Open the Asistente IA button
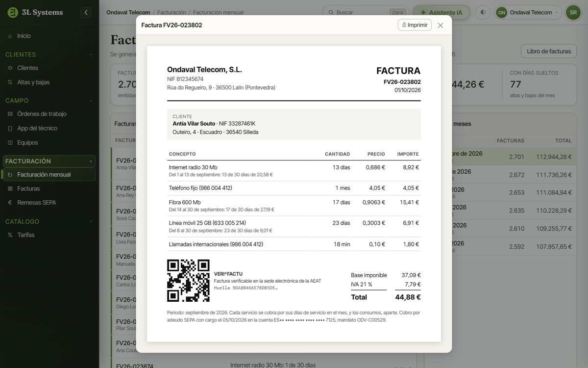This screenshot has width=588, height=368. pyautogui.click(x=441, y=12)
